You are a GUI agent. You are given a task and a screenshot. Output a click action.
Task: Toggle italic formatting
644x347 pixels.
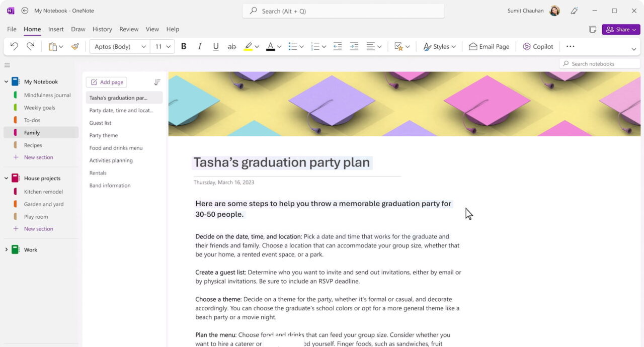(199, 46)
